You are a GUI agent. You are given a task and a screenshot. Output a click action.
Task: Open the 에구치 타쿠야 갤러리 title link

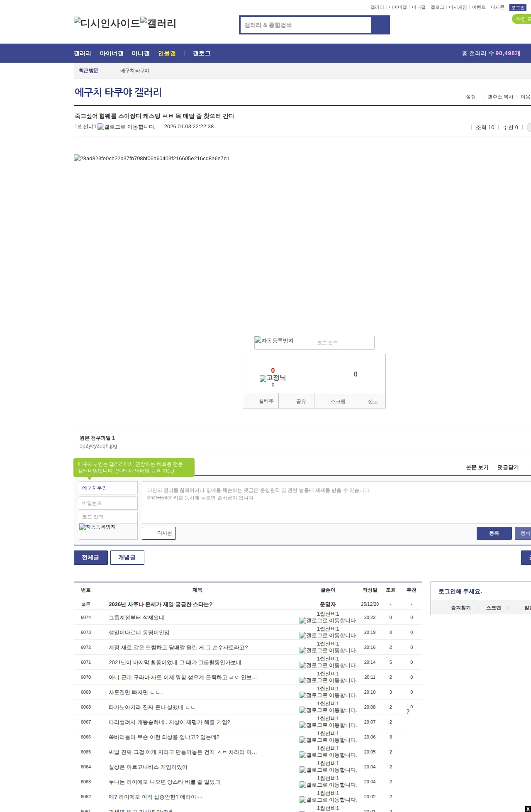click(x=118, y=92)
